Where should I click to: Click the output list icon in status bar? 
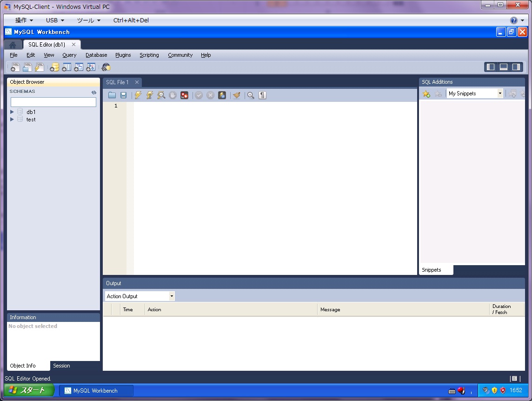[x=514, y=379]
